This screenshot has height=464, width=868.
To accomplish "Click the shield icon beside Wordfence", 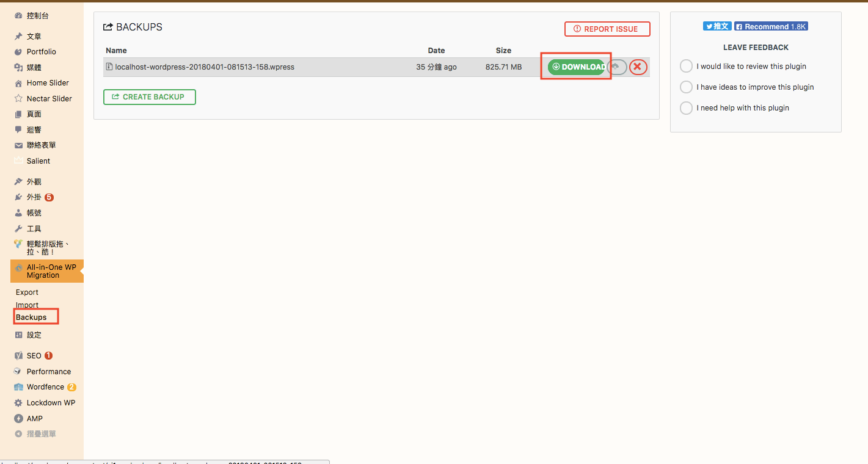I will (x=18, y=387).
